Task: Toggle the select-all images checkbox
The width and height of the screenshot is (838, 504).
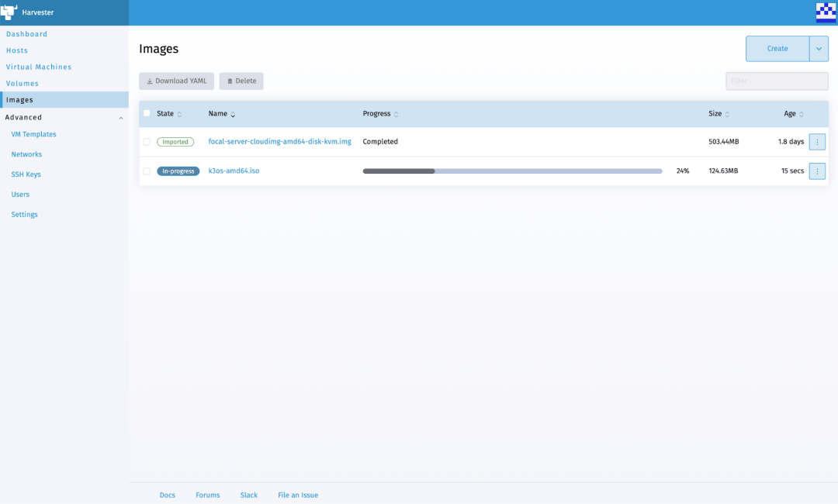Action: click(x=147, y=113)
